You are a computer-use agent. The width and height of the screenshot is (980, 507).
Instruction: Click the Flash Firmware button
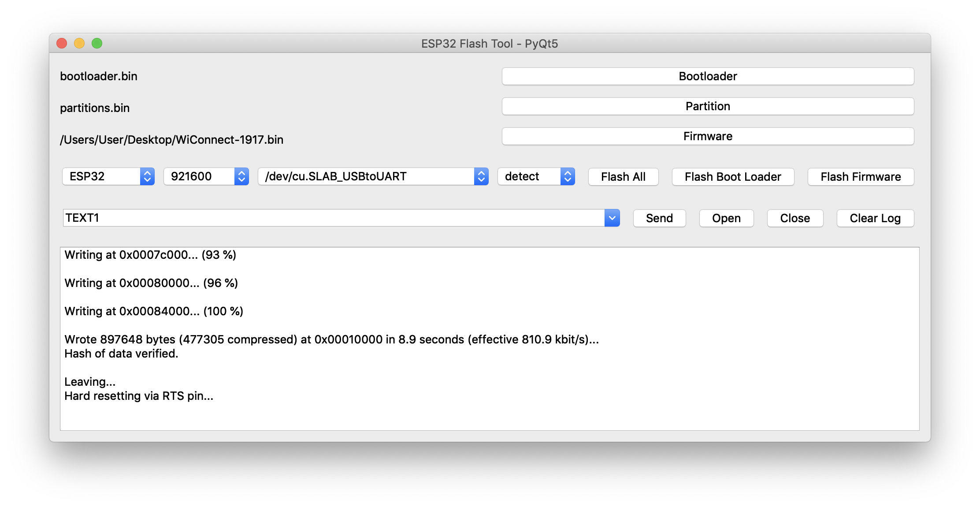pos(861,177)
